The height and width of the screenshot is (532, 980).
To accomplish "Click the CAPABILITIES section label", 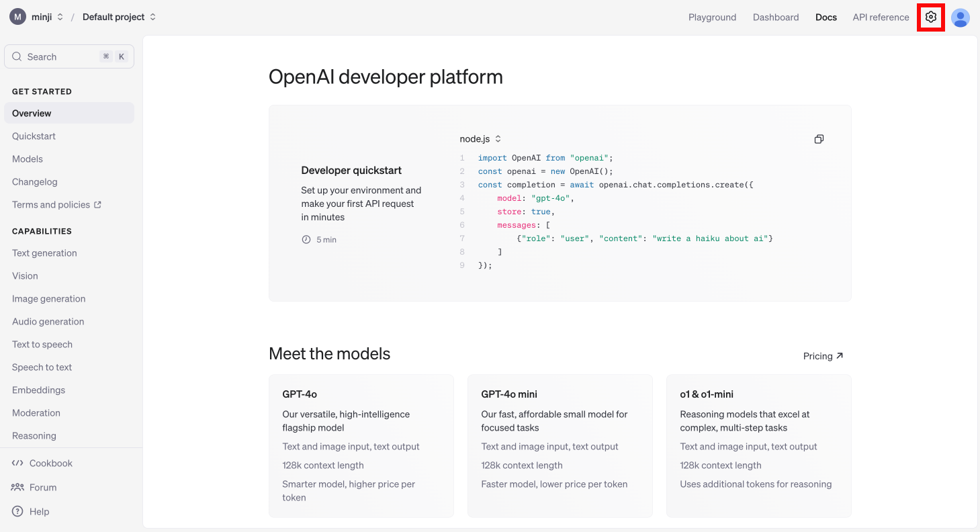I will (x=42, y=231).
